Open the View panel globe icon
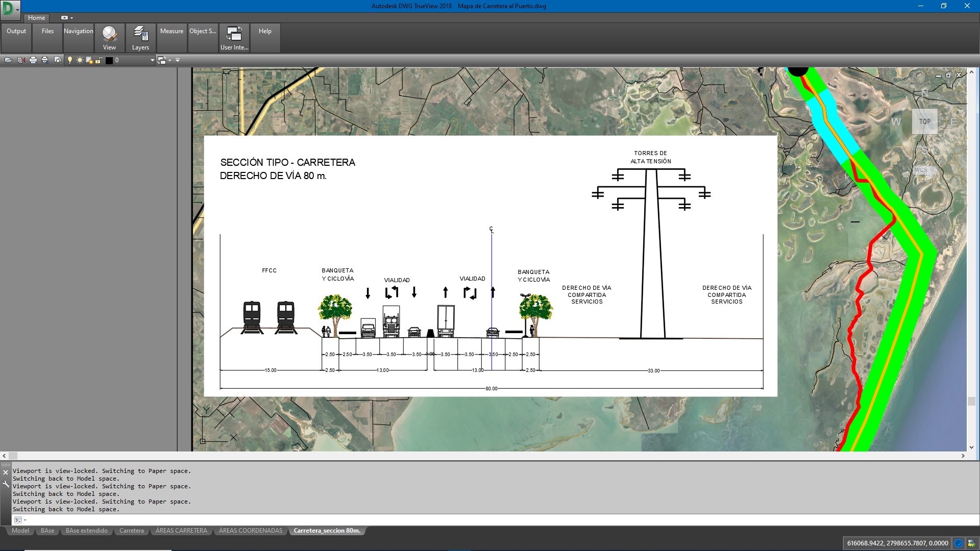 coord(109,34)
